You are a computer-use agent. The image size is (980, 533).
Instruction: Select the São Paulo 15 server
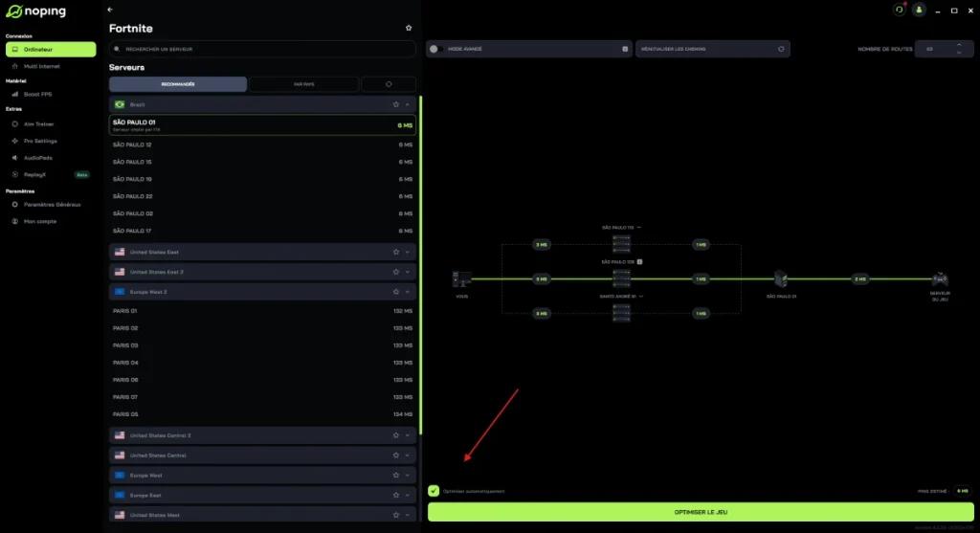[x=262, y=162]
